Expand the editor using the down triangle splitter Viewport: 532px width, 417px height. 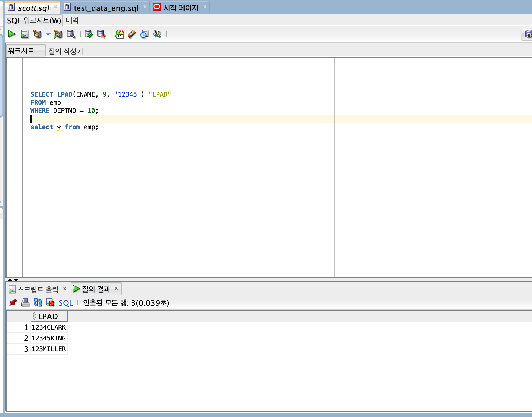tap(16, 280)
